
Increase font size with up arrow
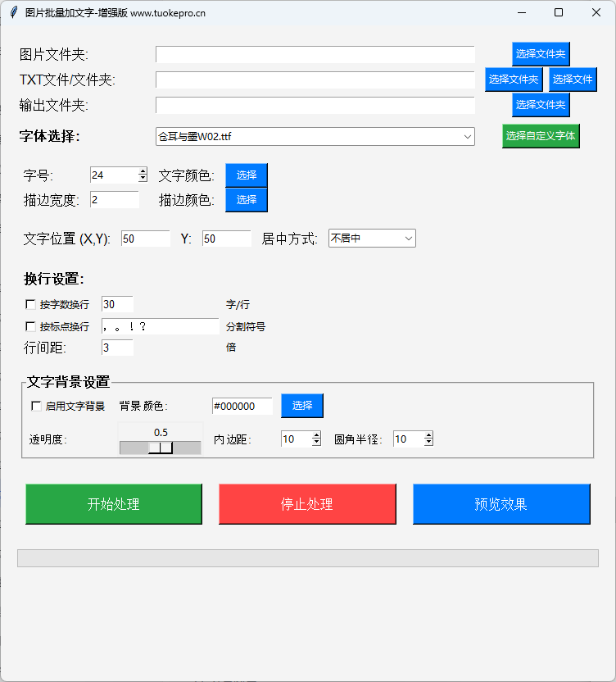coord(143,171)
